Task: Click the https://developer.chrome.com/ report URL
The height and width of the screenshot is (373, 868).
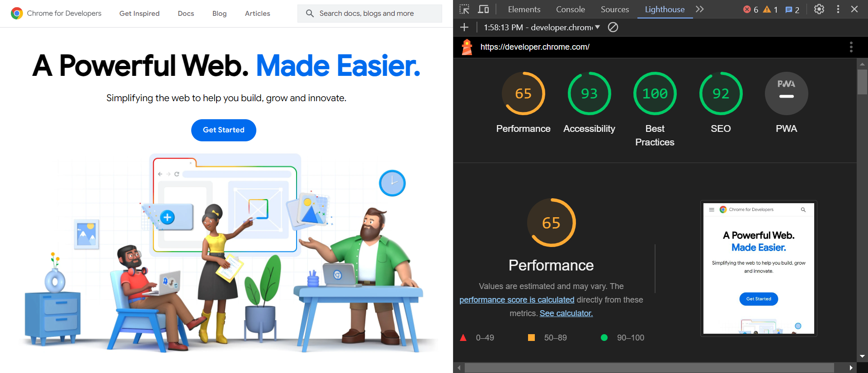Action: click(x=535, y=47)
